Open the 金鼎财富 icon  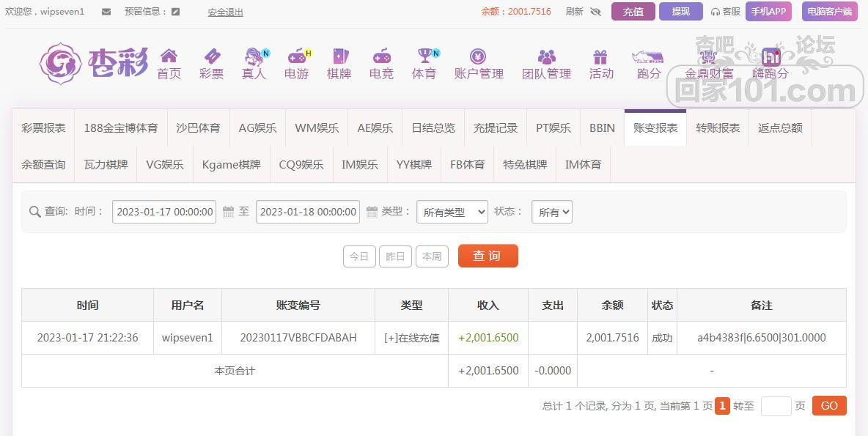[x=709, y=56]
